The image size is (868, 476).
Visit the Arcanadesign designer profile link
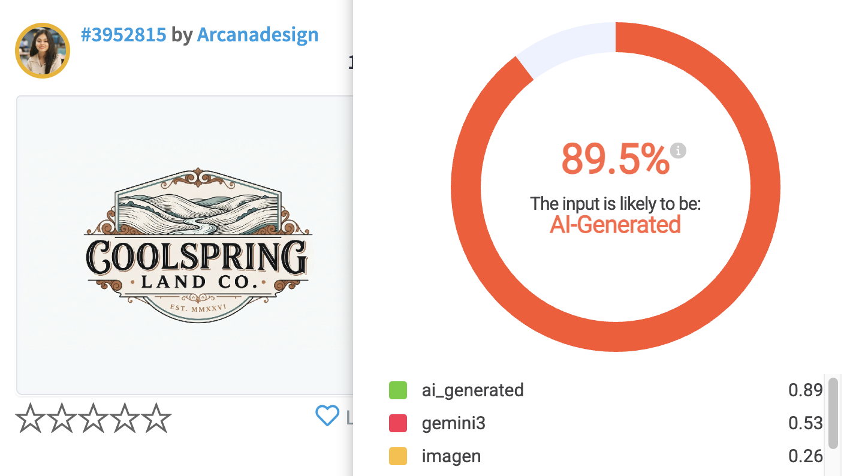click(258, 35)
